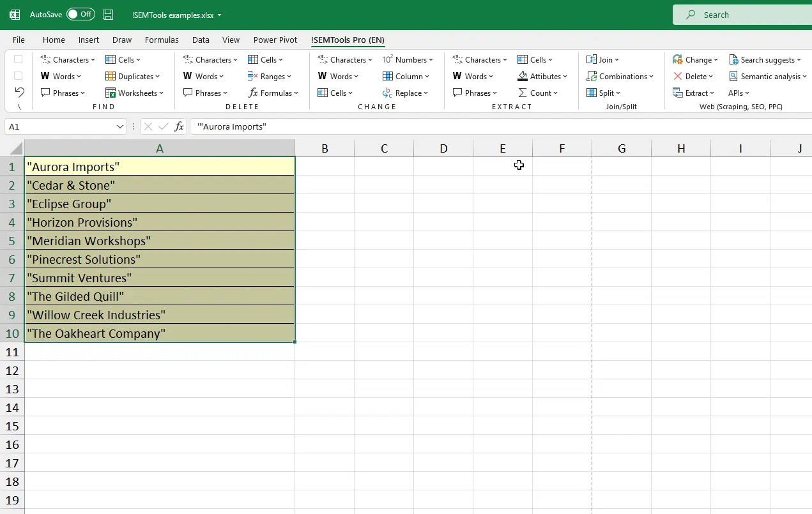
Task: Click Cells grid icon in CHANGE group
Action: 323,93
